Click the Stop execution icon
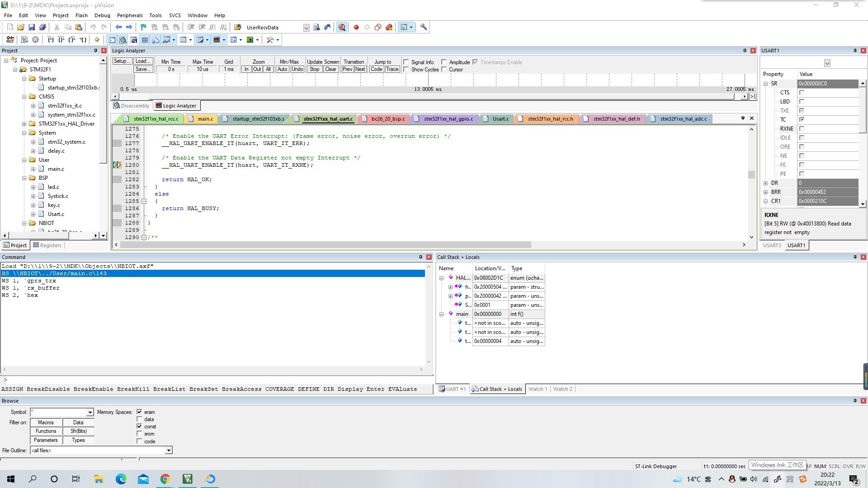This screenshot has height=488, width=868. point(35,40)
